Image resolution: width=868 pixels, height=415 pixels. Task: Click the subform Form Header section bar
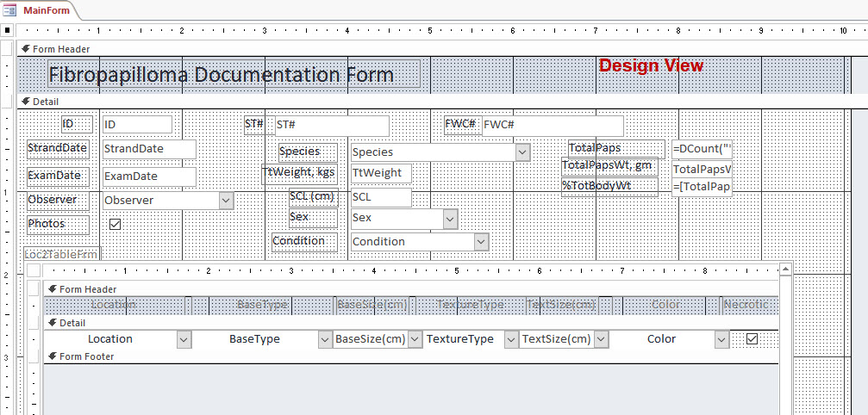tap(411, 289)
